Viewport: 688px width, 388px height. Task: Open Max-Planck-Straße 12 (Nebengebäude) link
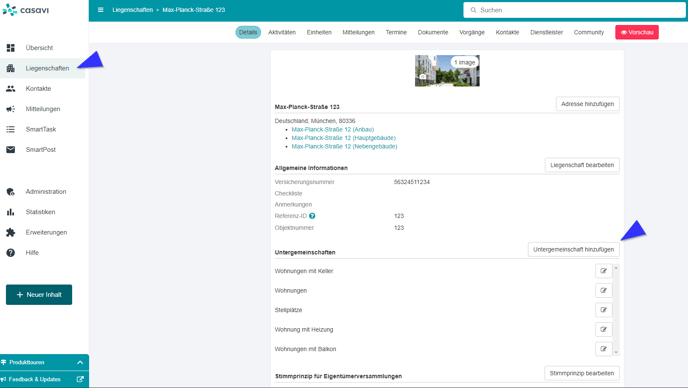click(x=344, y=147)
